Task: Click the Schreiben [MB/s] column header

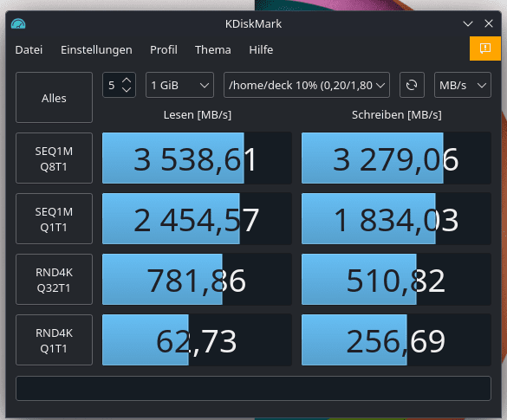Action: [x=396, y=115]
